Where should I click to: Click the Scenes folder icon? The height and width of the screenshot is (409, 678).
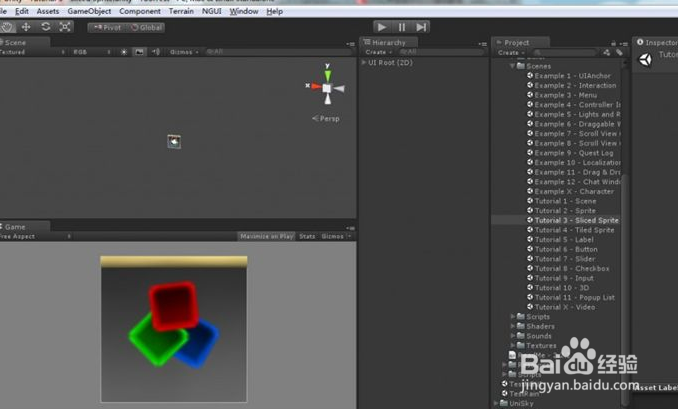521,66
